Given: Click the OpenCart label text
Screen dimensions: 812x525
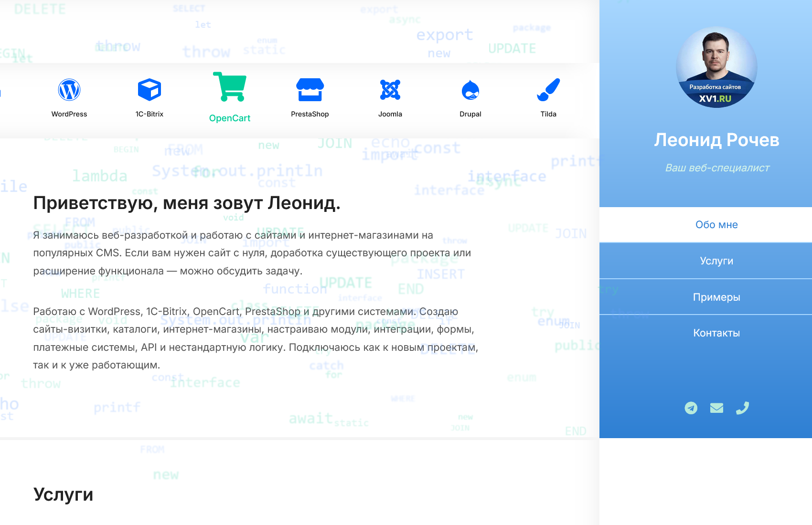Looking at the screenshot, I should 230,117.
